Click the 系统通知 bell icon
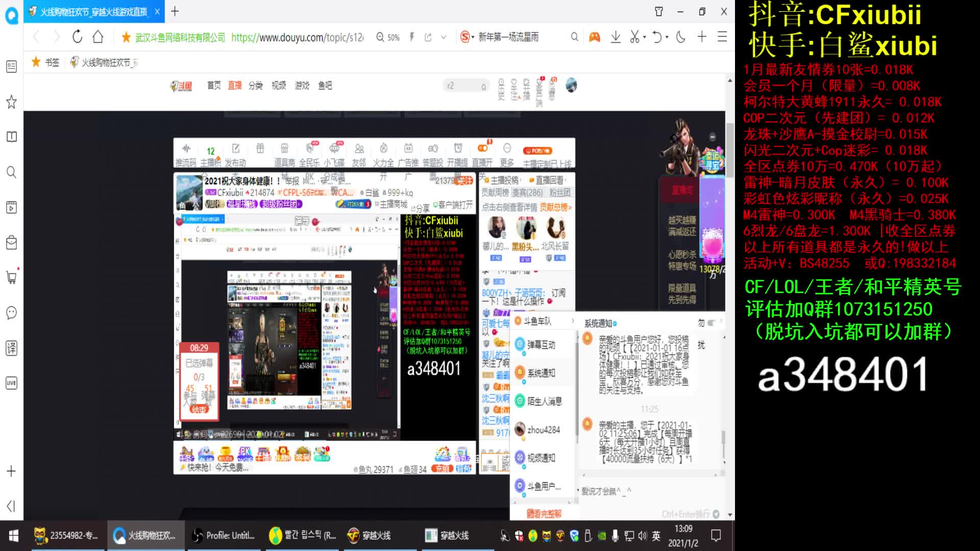Viewport: 980px width, 551px height. pos(521,373)
